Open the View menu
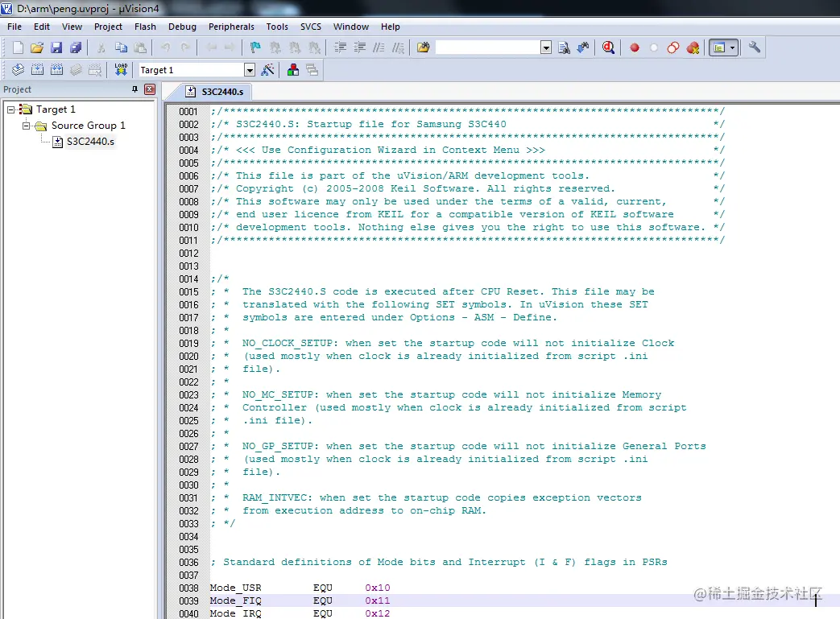The width and height of the screenshot is (840, 619). pyautogui.click(x=72, y=27)
